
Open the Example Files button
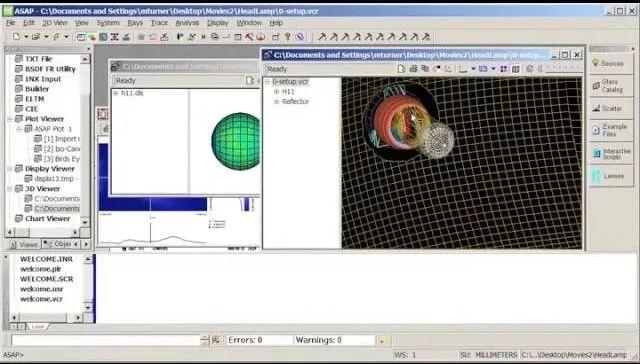(611, 131)
